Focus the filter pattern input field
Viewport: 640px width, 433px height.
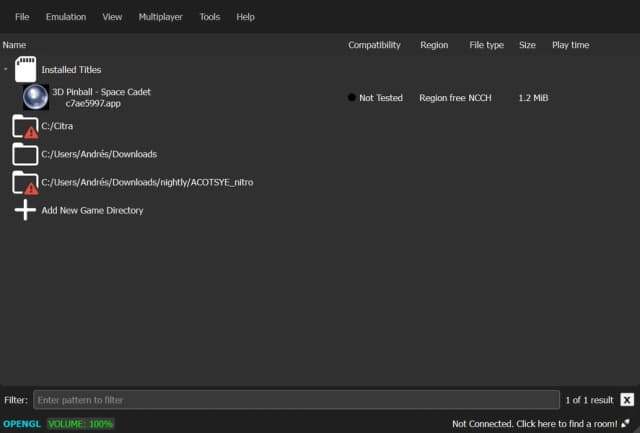[296, 400]
